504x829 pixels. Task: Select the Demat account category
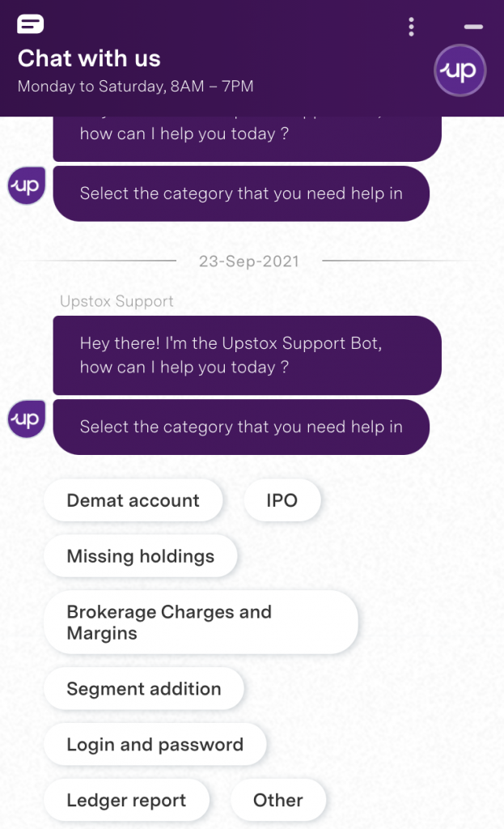click(x=133, y=500)
